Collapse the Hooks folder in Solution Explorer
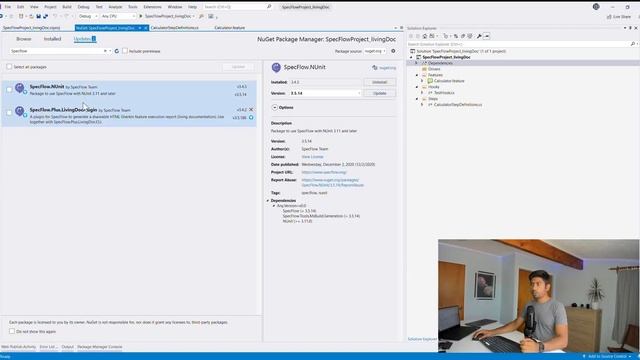The width and height of the screenshot is (640, 360). [x=417, y=87]
